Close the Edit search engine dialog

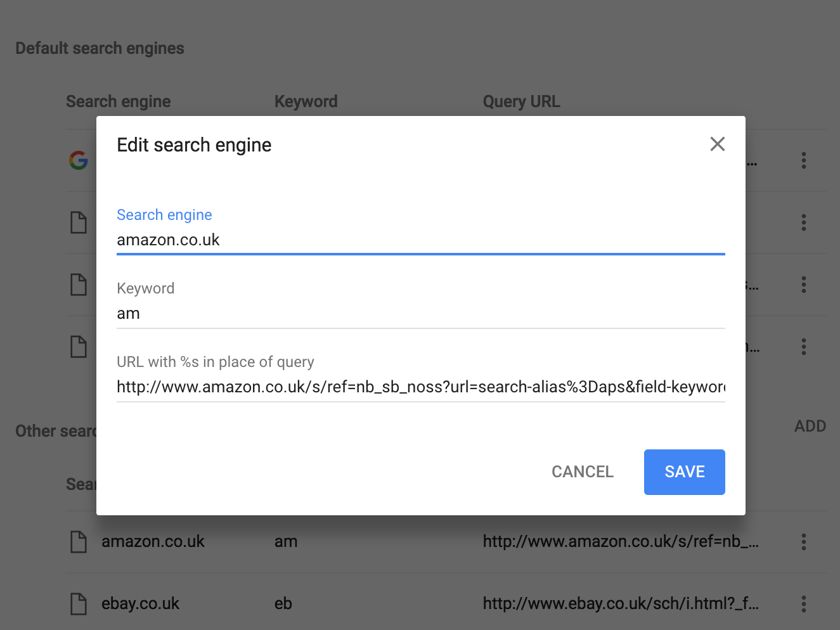point(717,145)
